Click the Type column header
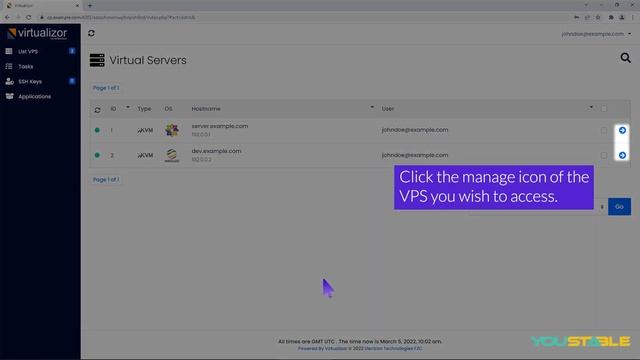The width and height of the screenshot is (640, 360). click(144, 109)
